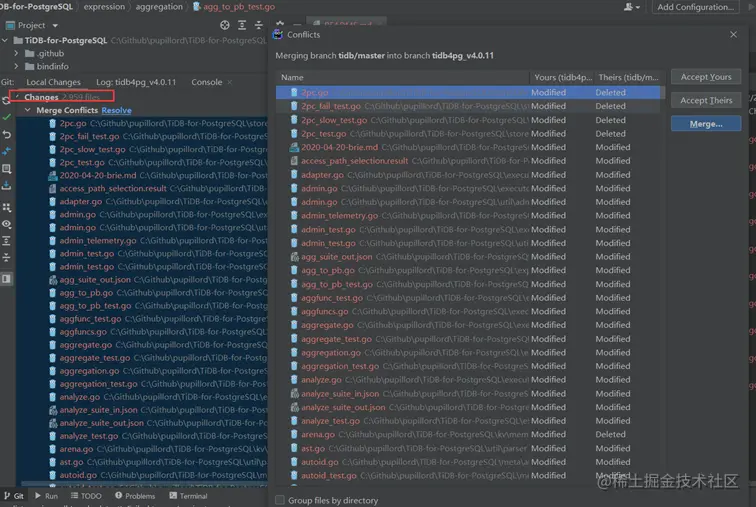This screenshot has width=756, height=507.
Task: Select aggregate.go in Local Changes tree
Action: [x=142, y=345]
